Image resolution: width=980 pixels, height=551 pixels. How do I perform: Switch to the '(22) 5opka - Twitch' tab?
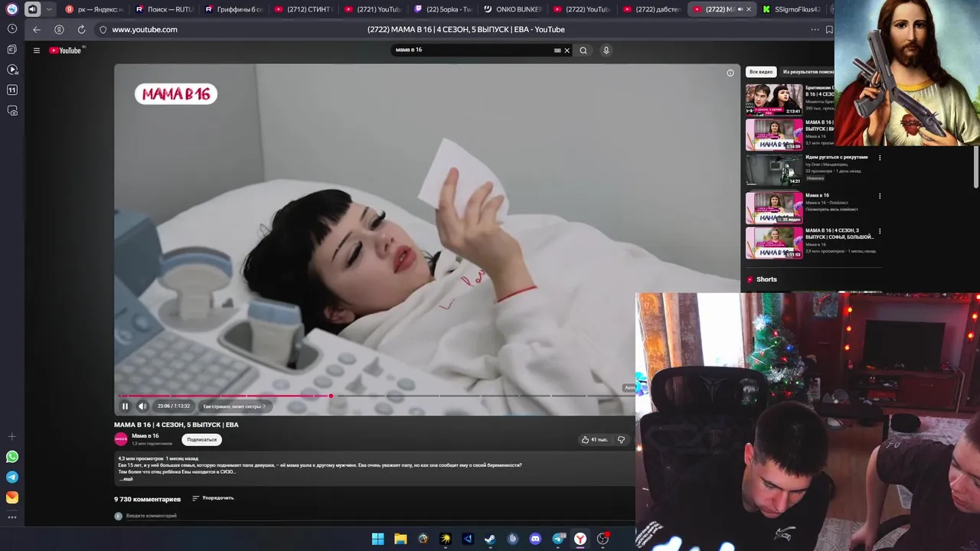click(443, 9)
